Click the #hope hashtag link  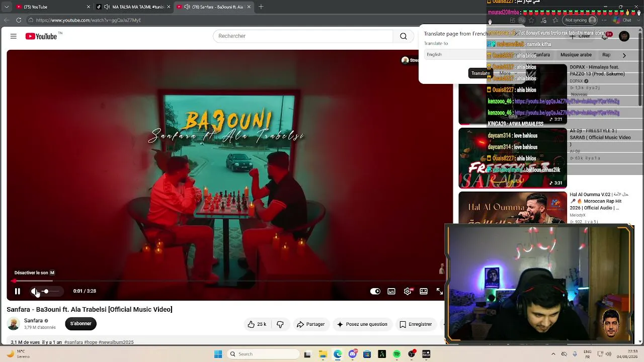click(91, 342)
